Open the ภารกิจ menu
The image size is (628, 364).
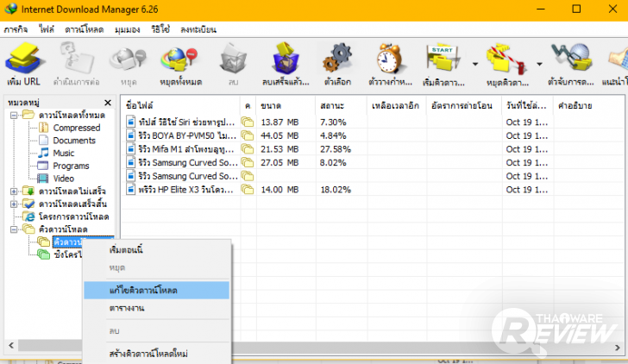(16, 29)
